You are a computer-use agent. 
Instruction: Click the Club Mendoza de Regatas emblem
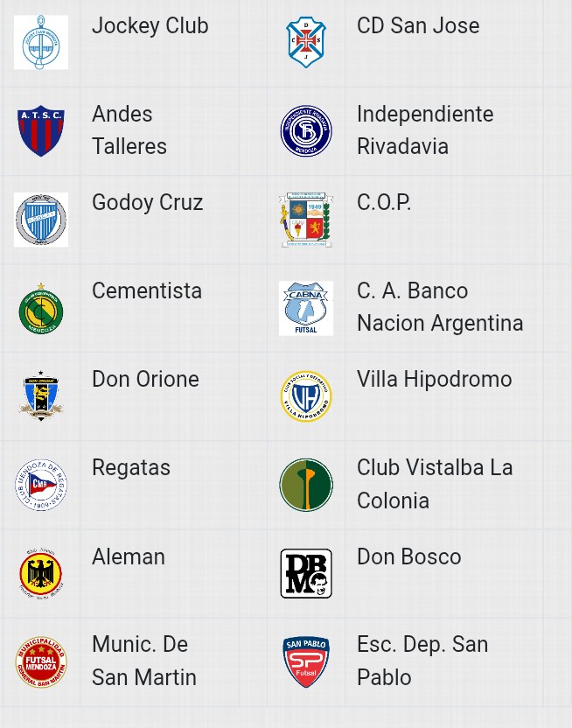point(41,485)
